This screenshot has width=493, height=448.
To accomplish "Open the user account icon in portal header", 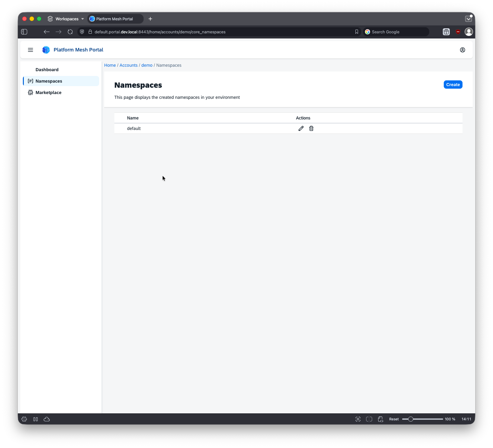I will [x=463, y=50].
